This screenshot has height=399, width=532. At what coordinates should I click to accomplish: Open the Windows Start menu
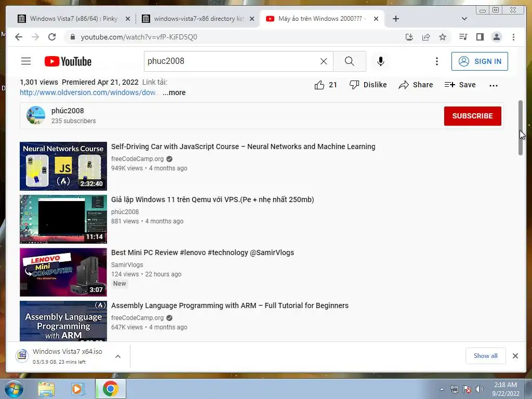pyautogui.click(x=14, y=389)
